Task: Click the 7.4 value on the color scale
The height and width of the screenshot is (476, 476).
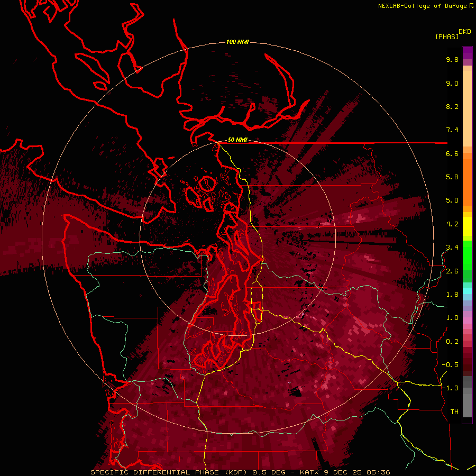Action: (x=452, y=130)
